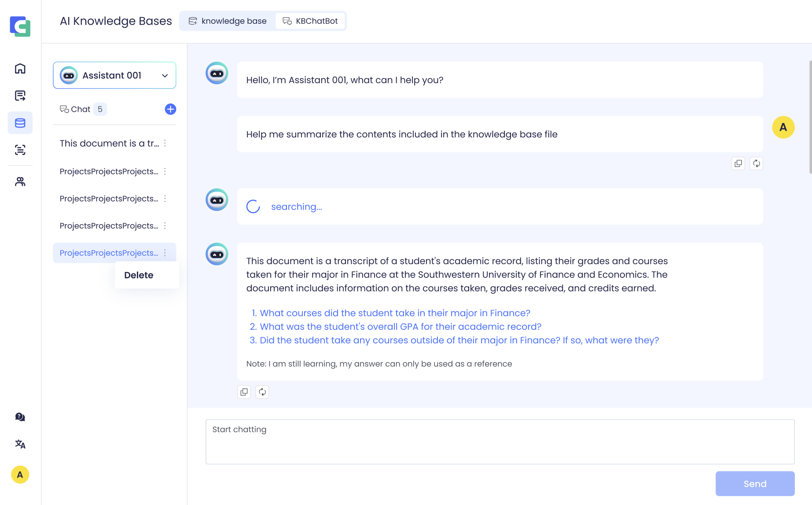The height and width of the screenshot is (505, 812).
Task: Open the options menu of the highlighted Projects chat
Action: [165, 253]
